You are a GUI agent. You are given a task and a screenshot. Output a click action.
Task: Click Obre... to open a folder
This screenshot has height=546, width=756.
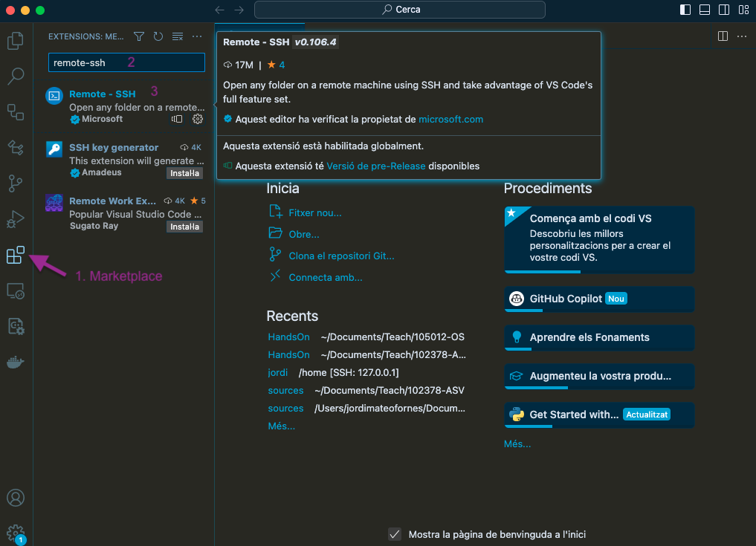(x=304, y=235)
